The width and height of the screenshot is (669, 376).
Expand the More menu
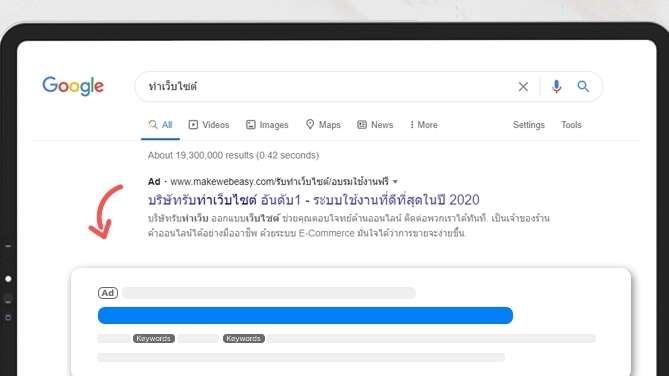424,125
